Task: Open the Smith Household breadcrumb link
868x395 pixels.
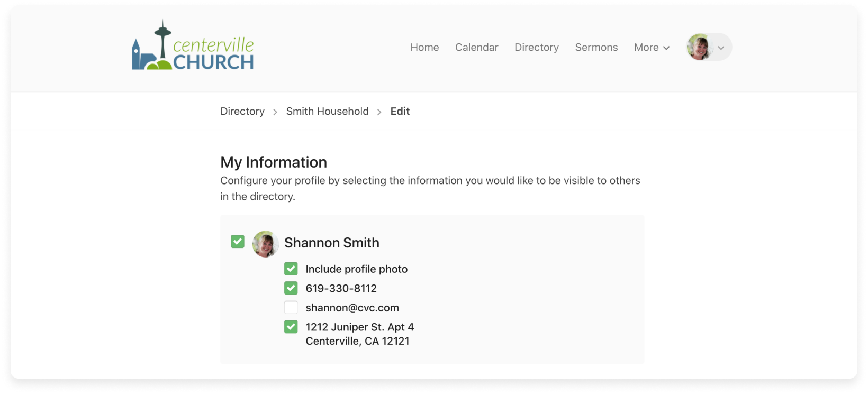Action: (x=328, y=112)
